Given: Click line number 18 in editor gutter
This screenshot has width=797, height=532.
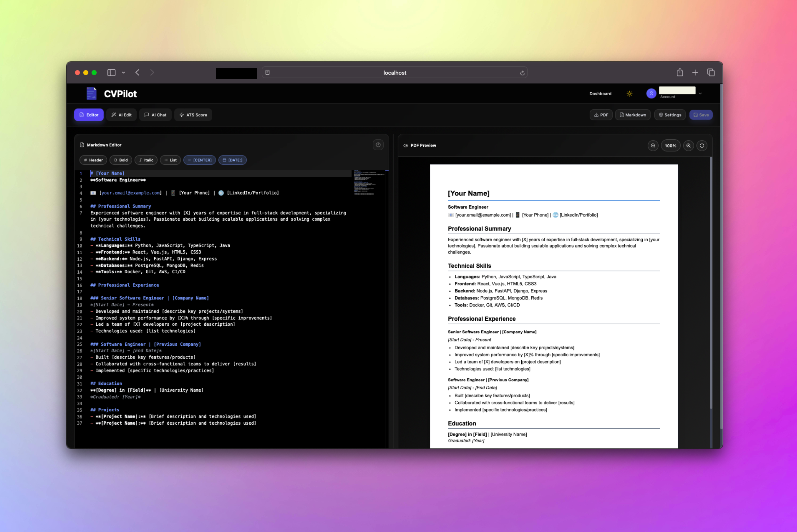Looking at the screenshot, I should coord(79,298).
